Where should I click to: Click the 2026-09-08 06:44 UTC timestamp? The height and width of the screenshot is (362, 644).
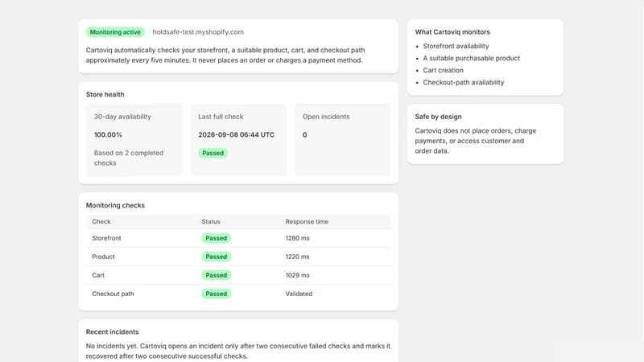[x=236, y=134]
